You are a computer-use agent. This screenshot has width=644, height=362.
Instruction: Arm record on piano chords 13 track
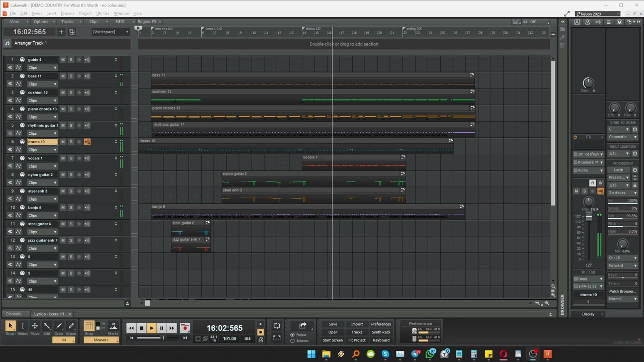(x=79, y=109)
